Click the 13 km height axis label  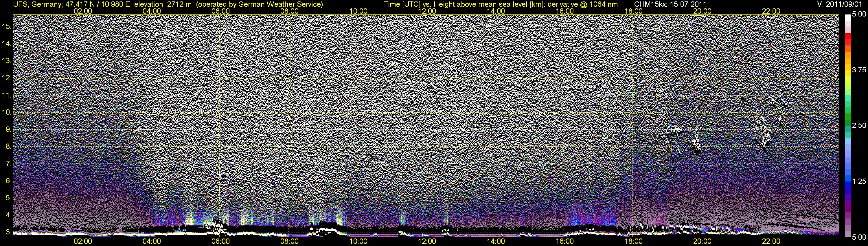[7, 61]
